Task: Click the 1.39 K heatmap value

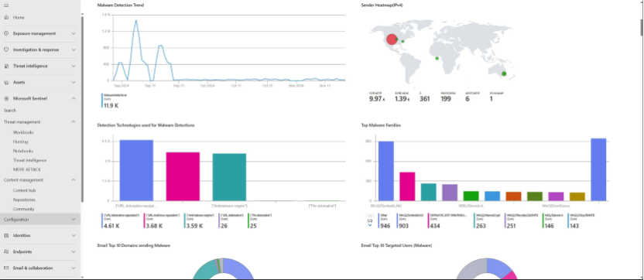Action: [x=402, y=98]
